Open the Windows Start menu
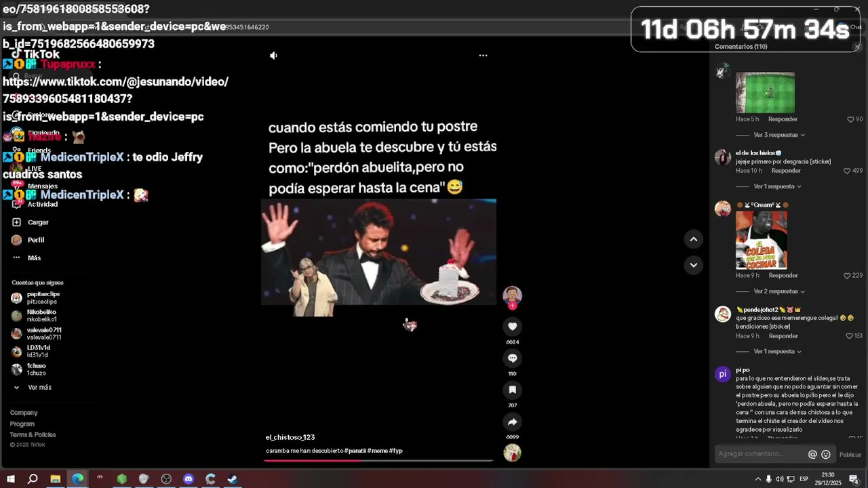 [x=11, y=479]
